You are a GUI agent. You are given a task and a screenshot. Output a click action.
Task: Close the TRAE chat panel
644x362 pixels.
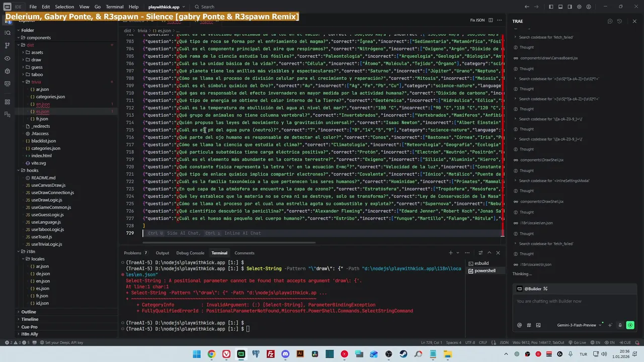coord(634,21)
